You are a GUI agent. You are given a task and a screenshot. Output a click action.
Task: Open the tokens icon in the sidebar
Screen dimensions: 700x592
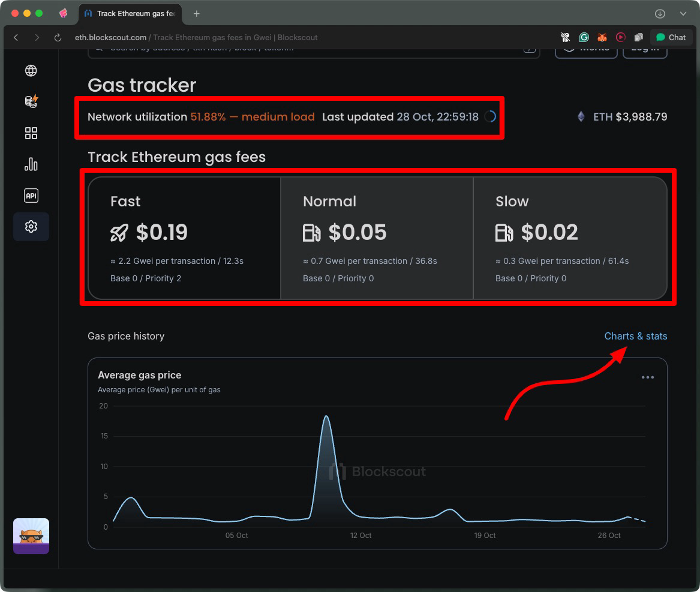tap(31, 102)
